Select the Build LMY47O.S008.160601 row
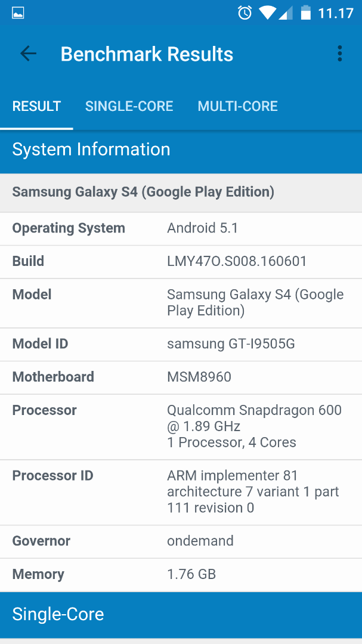The image size is (362, 644). 181,262
